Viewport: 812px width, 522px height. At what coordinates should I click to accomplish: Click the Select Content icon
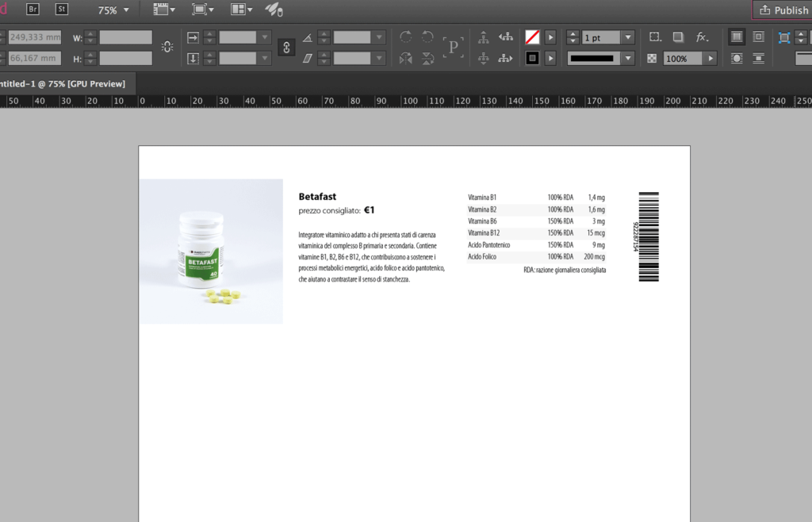click(x=483, y=58)
